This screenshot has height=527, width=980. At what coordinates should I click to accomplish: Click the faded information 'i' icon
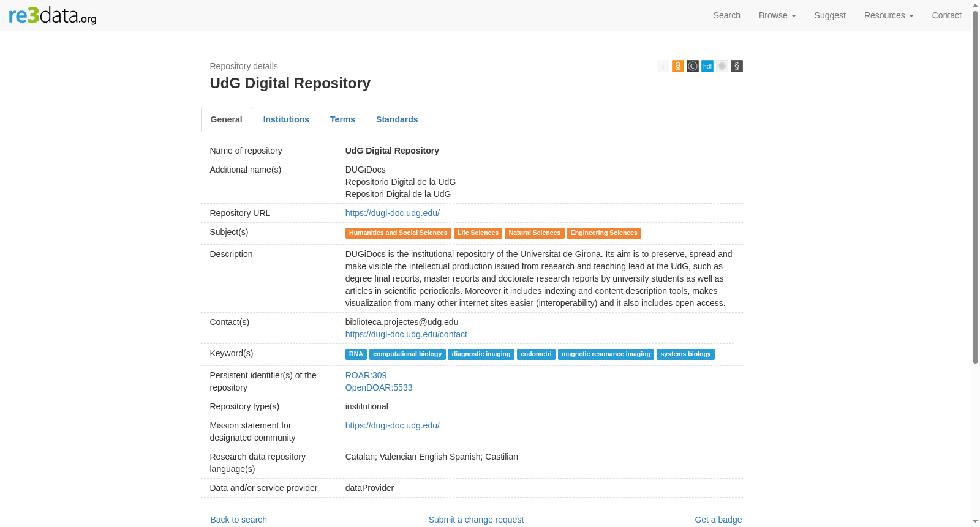663,66
